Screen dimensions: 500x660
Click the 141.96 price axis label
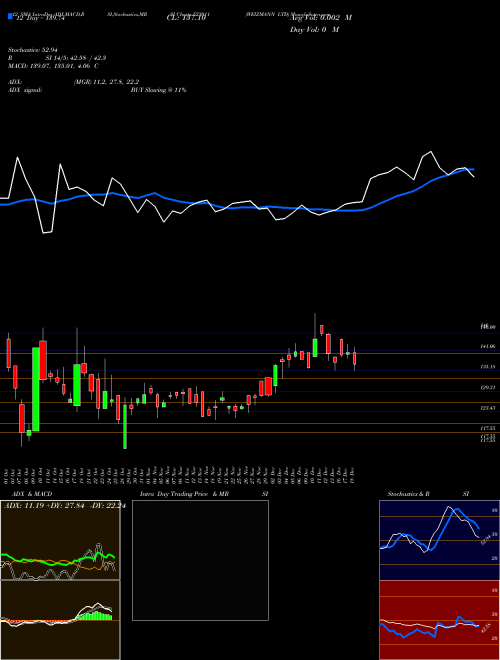pos(488,346)
